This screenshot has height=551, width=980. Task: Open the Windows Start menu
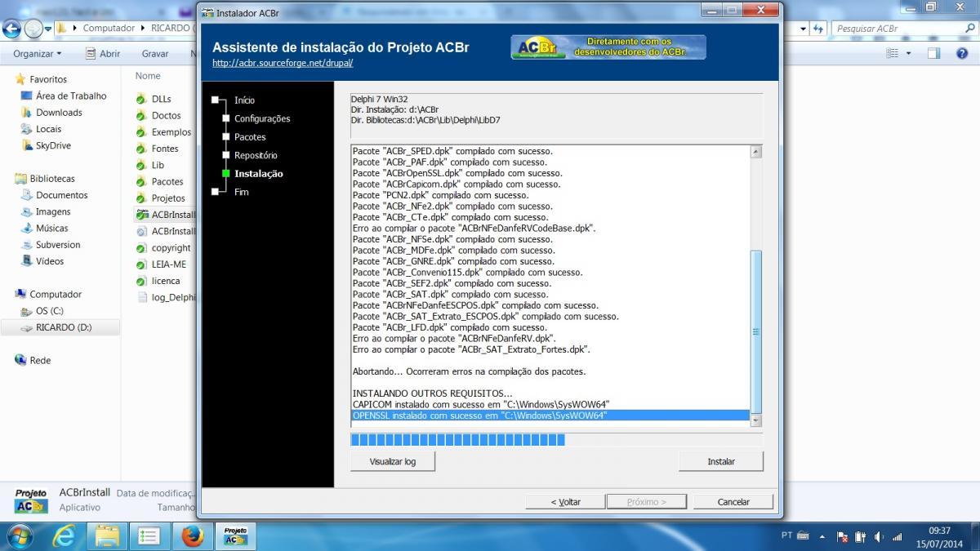[18, 536]
